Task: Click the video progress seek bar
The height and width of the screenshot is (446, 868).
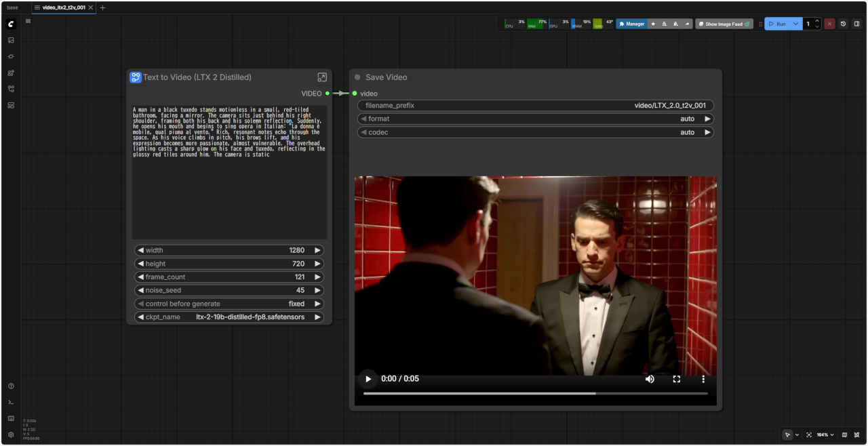Action: pos(535,393)
